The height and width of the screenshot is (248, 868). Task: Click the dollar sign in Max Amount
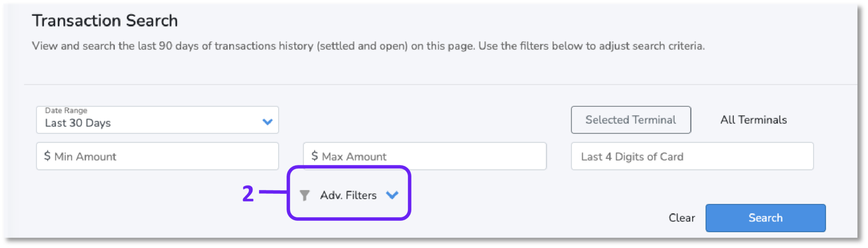(x=314, y=156)
